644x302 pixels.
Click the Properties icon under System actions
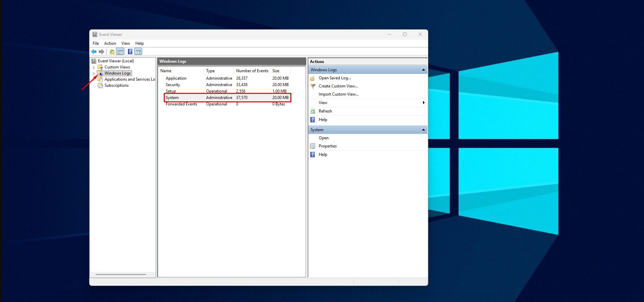point(313,146)
